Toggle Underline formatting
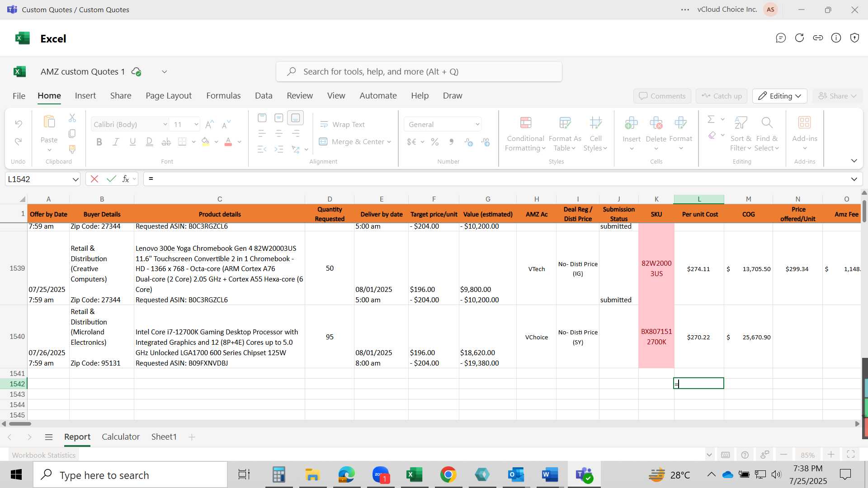Image resolution: width=868 pixels, height=488 pixels. coord(132,142)
